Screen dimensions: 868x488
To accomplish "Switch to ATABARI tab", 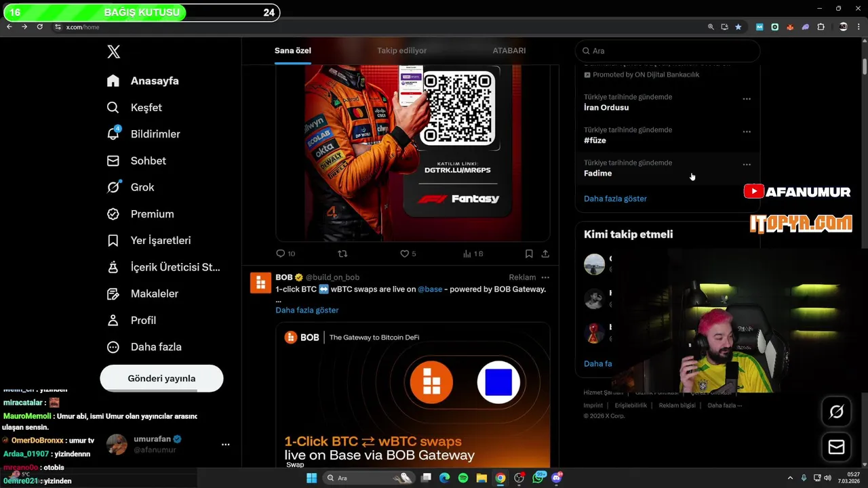I will 509,51.
